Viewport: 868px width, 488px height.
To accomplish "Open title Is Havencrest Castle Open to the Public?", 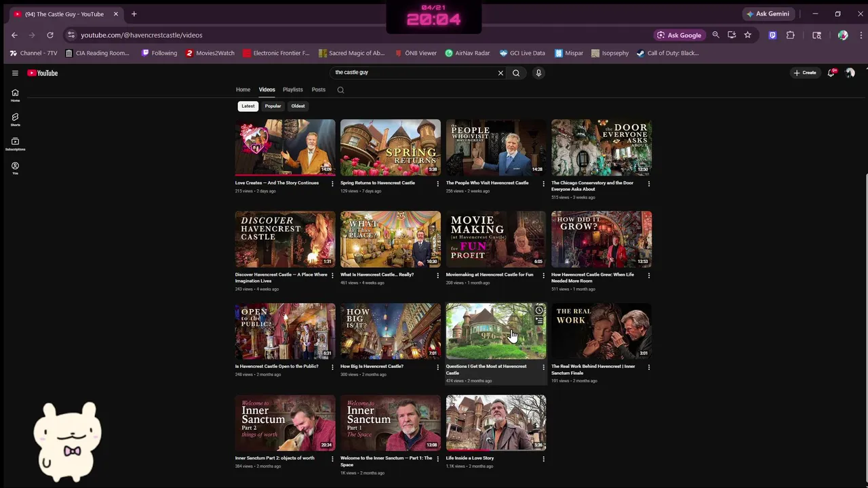I will pyautogui.click(x=277, y=367).
